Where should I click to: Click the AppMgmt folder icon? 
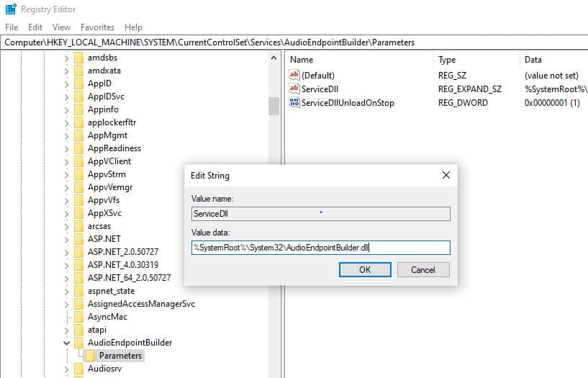tap(78, 135)
